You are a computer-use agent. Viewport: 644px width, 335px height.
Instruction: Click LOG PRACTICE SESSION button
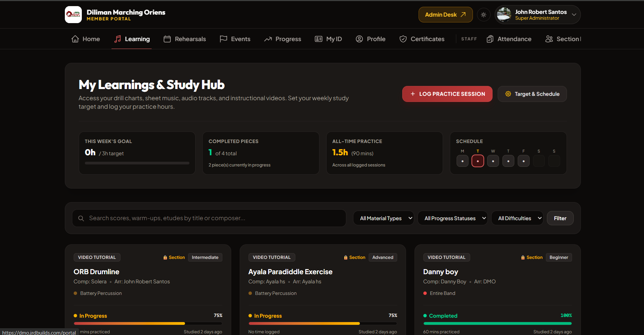447,94
